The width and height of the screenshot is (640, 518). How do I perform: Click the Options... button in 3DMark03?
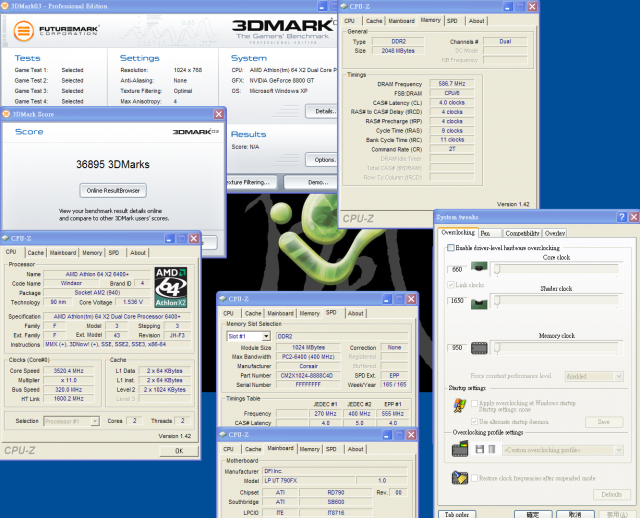tap(322, 160)
